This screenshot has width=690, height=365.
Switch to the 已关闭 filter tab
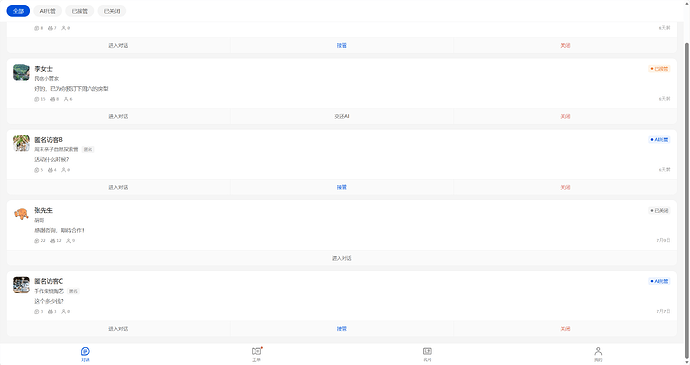[112, 11]
